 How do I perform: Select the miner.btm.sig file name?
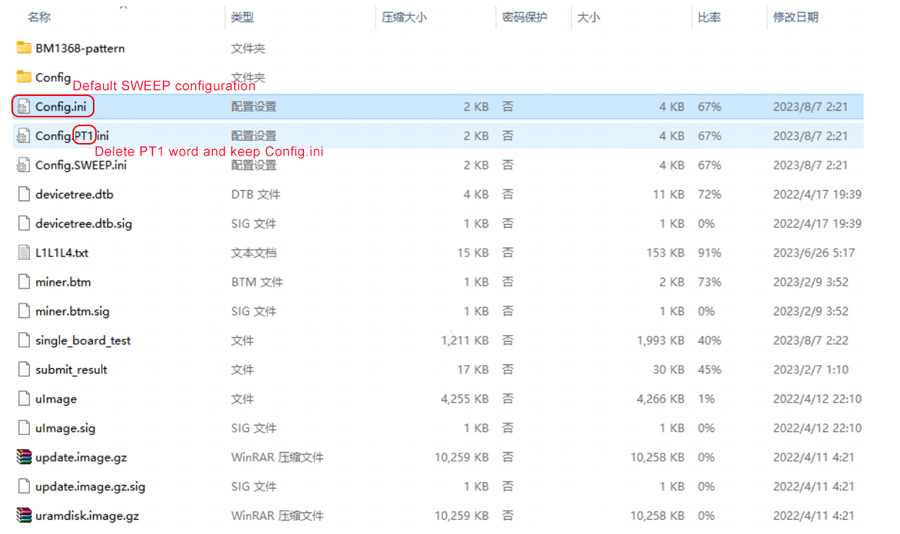72,311
